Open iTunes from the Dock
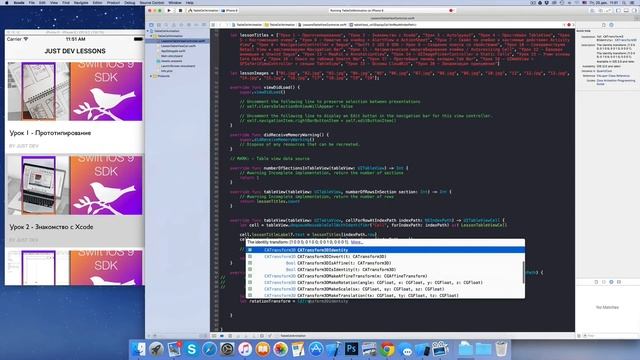This screenshot has width=640, height=360. (244, 349)
